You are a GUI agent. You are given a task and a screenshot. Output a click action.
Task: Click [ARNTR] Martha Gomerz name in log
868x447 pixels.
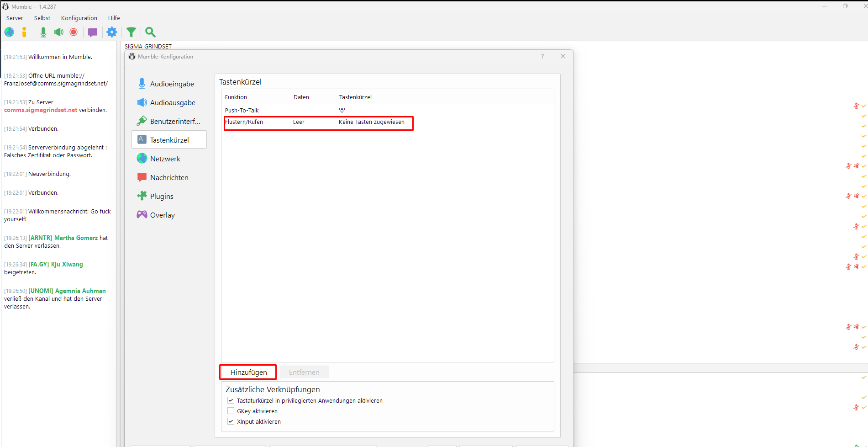(63, 238)
